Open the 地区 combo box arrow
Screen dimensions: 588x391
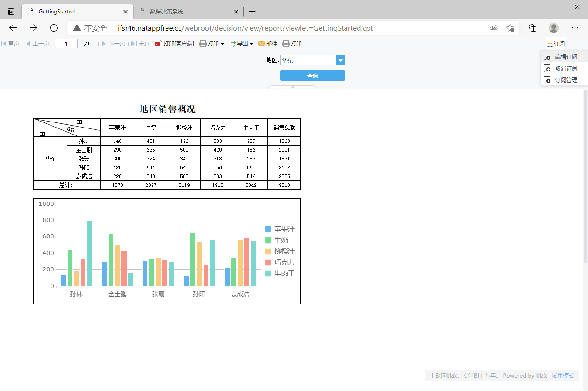click(x=340, y=60)
